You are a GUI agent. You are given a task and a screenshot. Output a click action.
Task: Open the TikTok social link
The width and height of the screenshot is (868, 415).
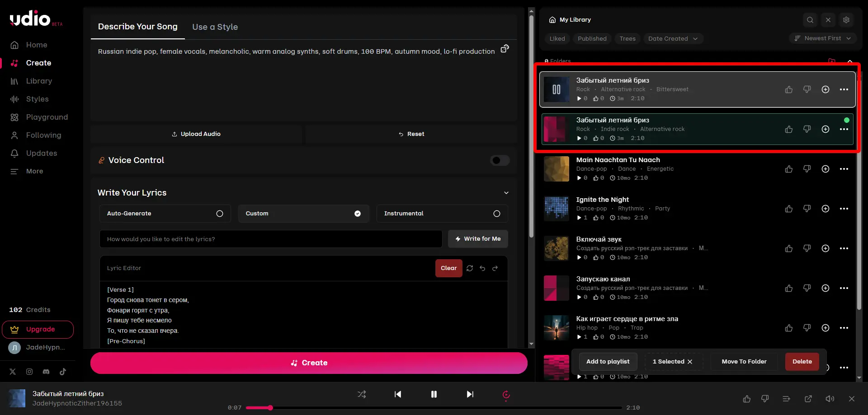tap(63, 372)
